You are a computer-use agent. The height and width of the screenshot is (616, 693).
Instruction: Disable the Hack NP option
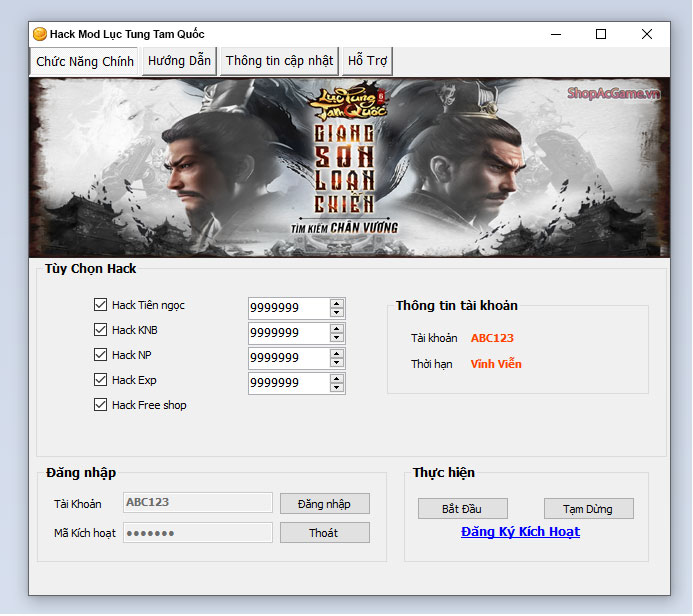point(100,354)
